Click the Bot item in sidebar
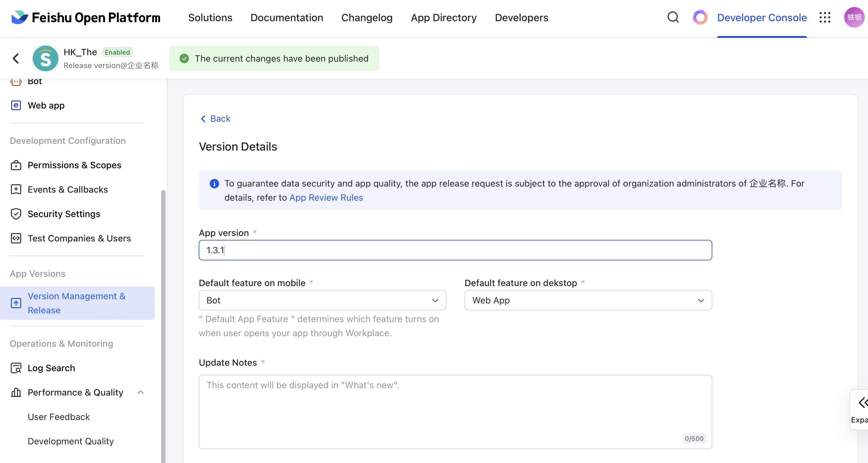Viewport: 868px width, 463px height. (35, 82)
